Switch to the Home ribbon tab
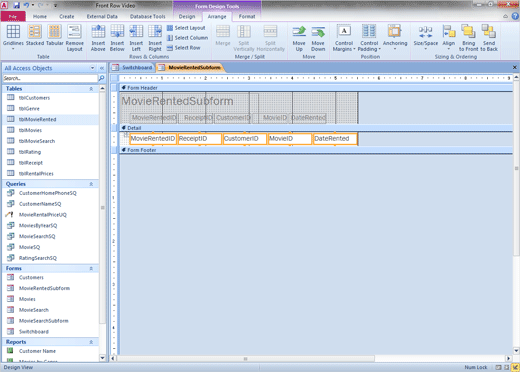Image resolution: width=520 pixels, height=372 pixels. click(x=40, y=16)
